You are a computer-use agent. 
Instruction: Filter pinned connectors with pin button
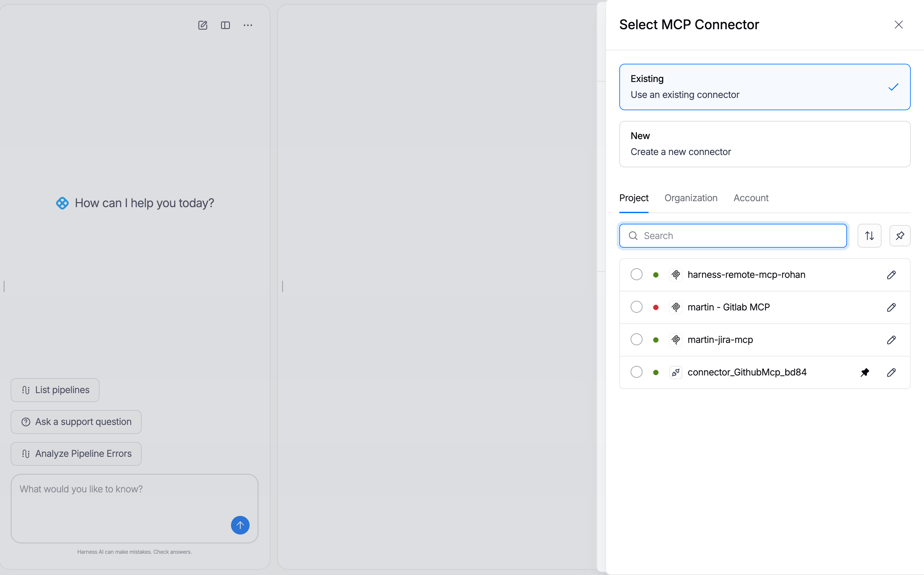[900, 236]
